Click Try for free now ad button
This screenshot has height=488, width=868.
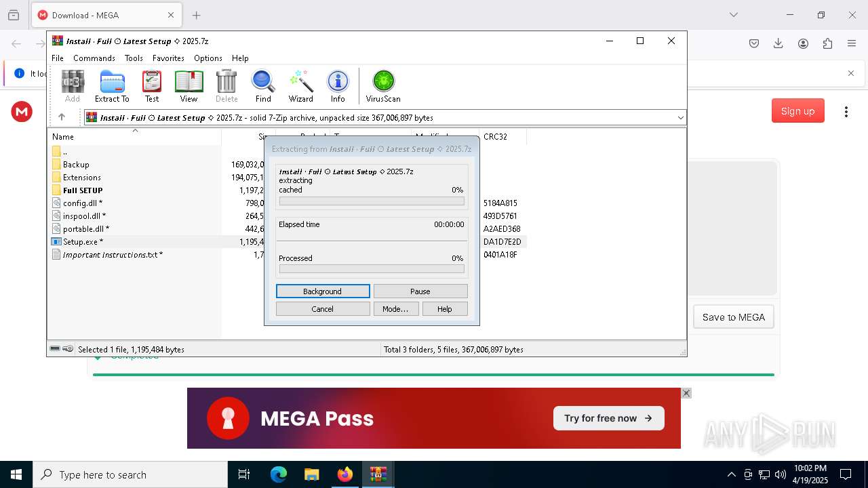click(608, 418)
